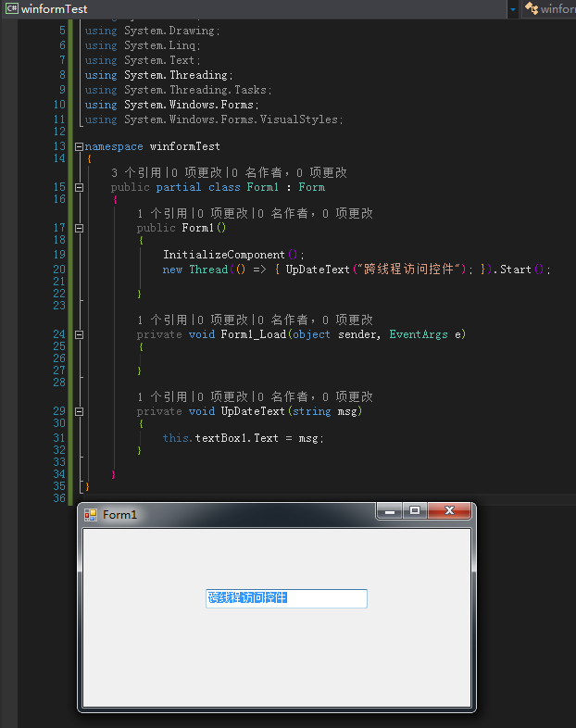The width and height of the screenshot is (576, 728).
Task: Click the Form1 title text in the window title bar
Action: click(119, 515)
